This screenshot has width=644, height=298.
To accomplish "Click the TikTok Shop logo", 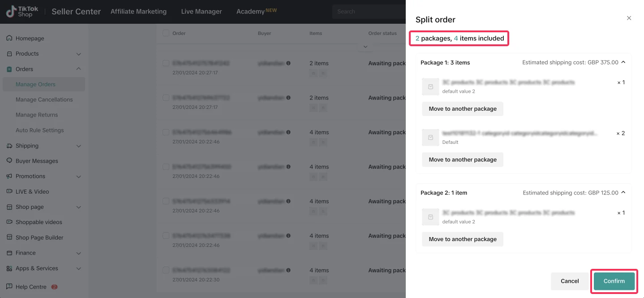I will click(x=22, y=12).
